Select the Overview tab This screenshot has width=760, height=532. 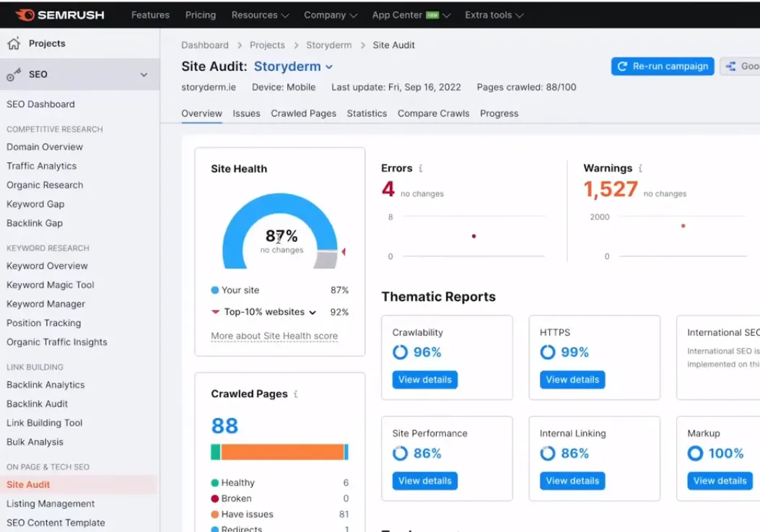click(x=201, y=113)
